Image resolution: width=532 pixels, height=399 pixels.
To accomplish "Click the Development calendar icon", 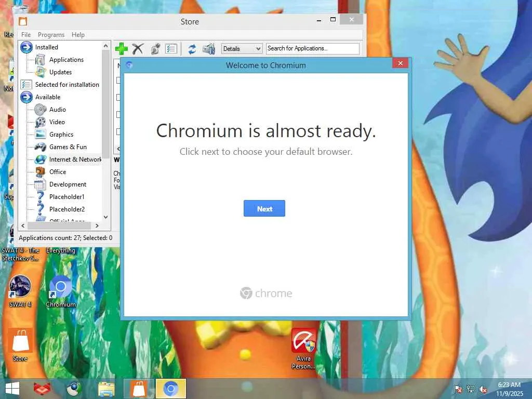I will (x=40, y=184).
